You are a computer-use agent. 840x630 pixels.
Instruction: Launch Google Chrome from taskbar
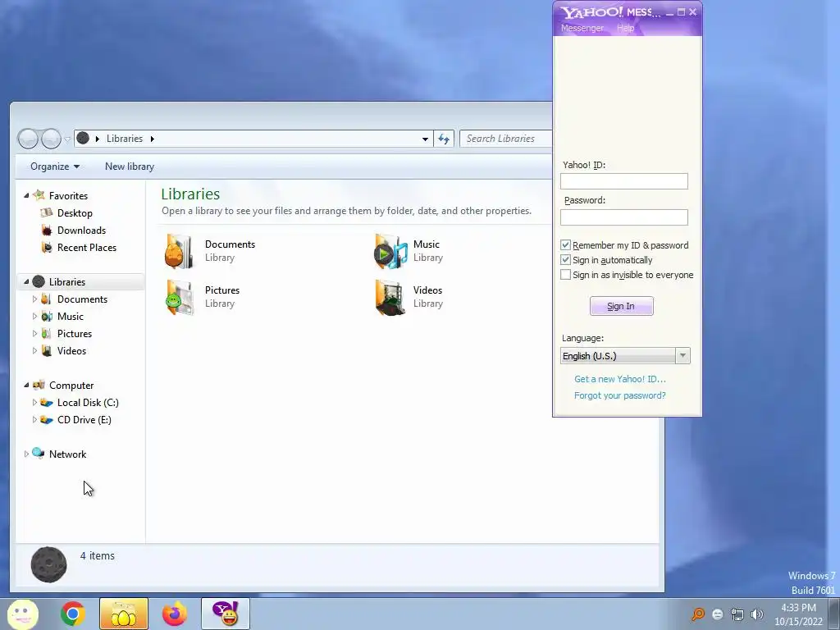pyautogui.click(x=73, y=614)
